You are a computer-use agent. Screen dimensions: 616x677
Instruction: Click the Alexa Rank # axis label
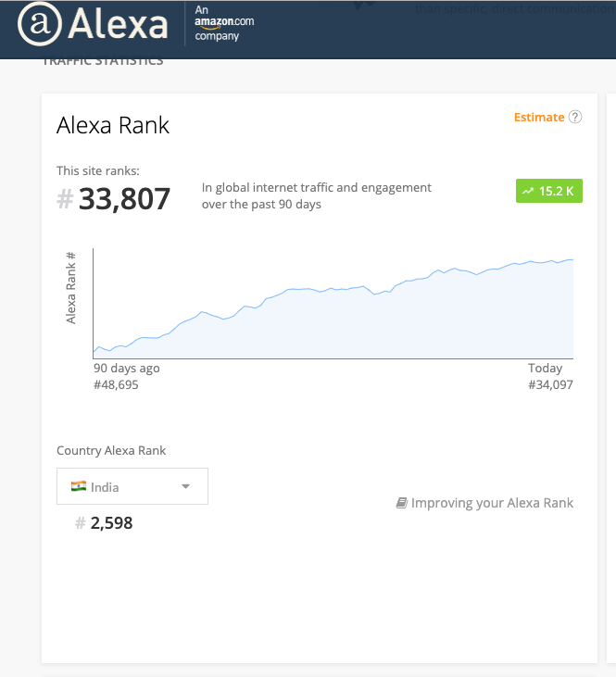(71, 287)
